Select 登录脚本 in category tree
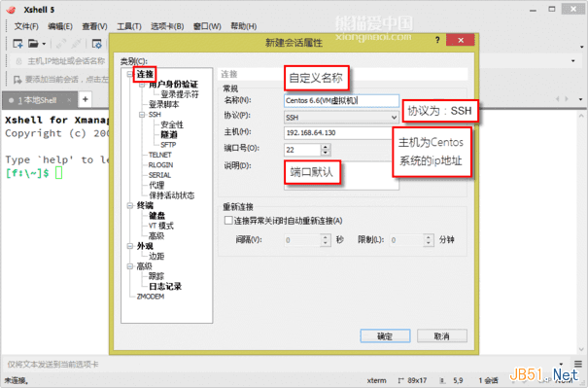588x388 pixels. click(x=164, y=104)
